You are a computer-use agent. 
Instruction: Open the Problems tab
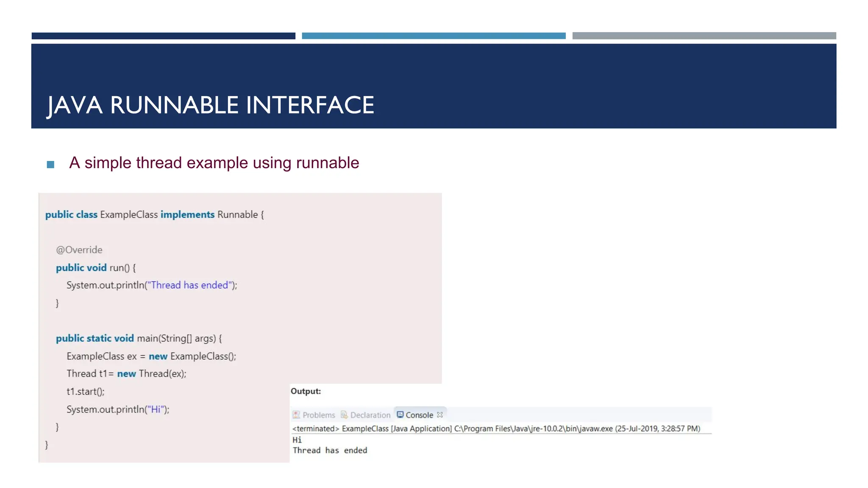[314, 415]
